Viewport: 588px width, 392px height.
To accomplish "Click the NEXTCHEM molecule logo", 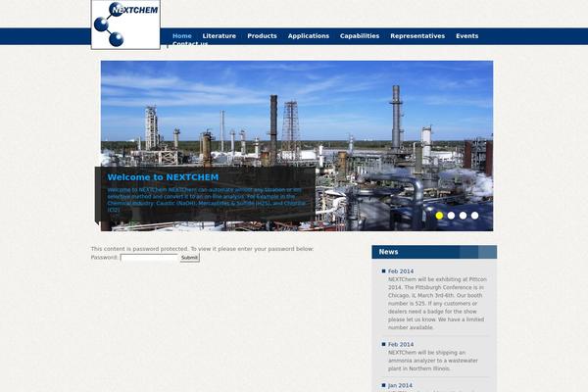I will [x=125, y=24].
